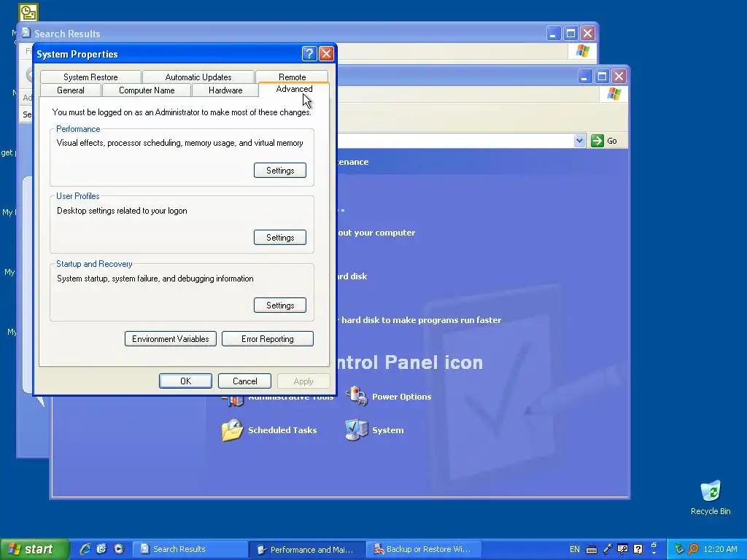The width and height of the screenshot is (747, 560).
Task: Click the Environment Variables button
Action: point(171,339)
